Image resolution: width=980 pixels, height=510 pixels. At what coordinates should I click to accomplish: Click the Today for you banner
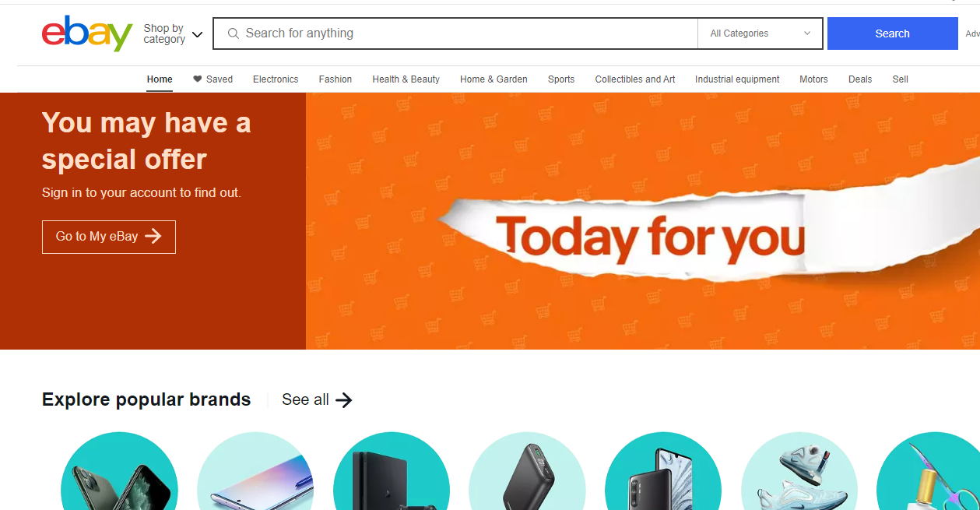click(643, 221)
